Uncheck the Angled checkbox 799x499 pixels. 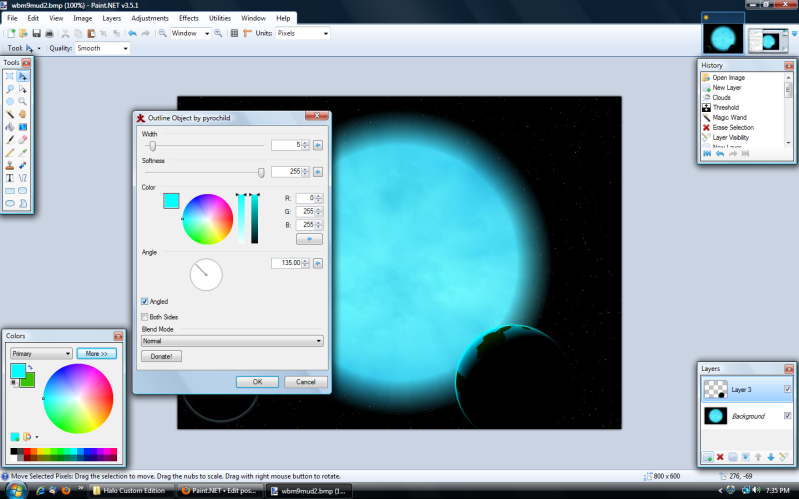point(145,301)
